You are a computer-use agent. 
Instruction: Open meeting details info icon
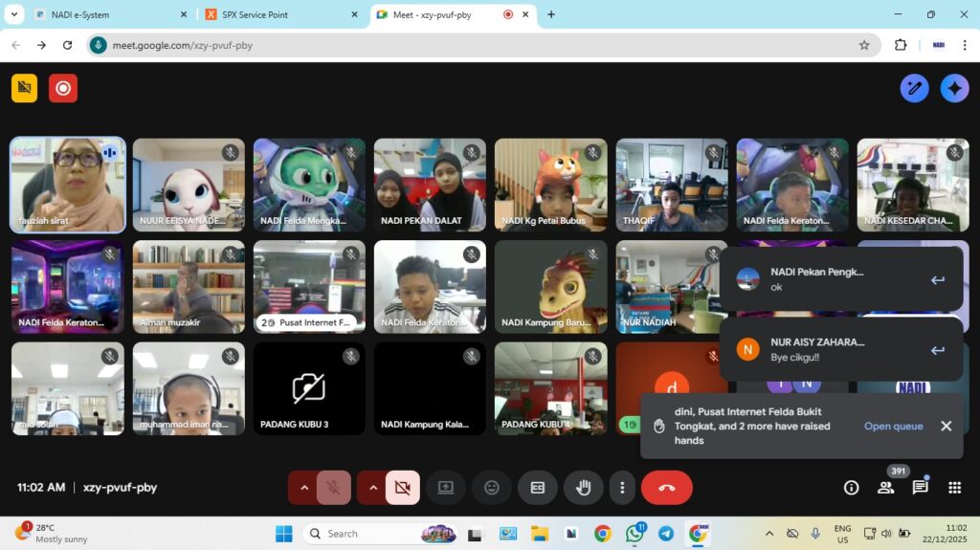pos(851,488)
